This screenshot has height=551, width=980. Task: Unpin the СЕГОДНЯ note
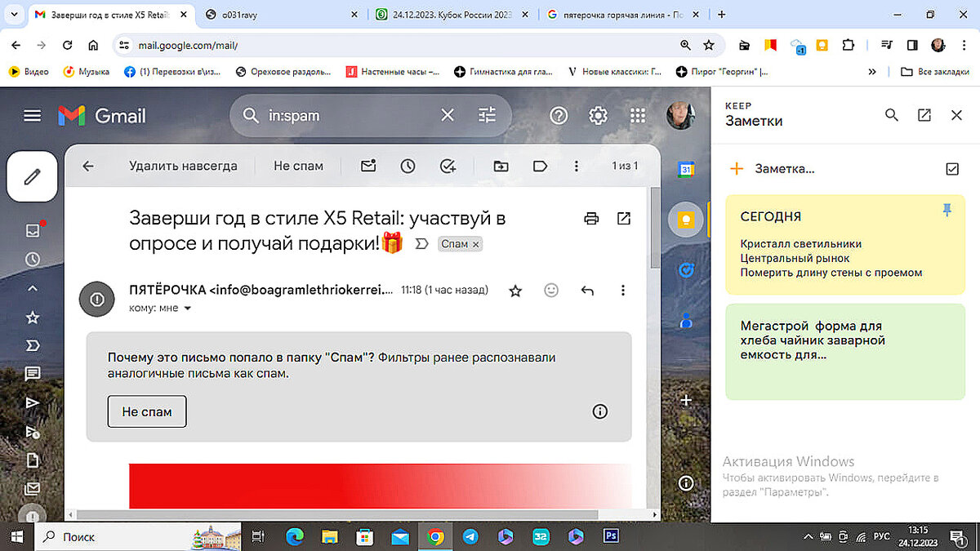click(947, 211)
